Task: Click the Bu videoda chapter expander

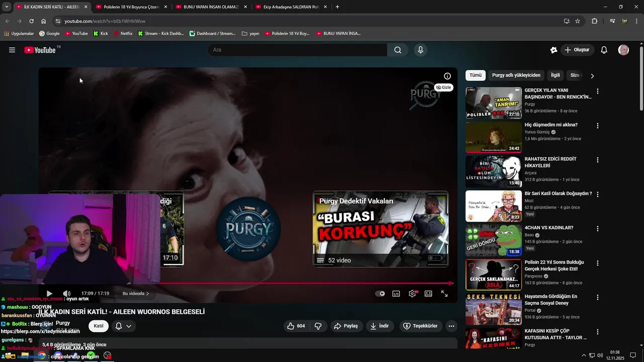Action: 136,294
